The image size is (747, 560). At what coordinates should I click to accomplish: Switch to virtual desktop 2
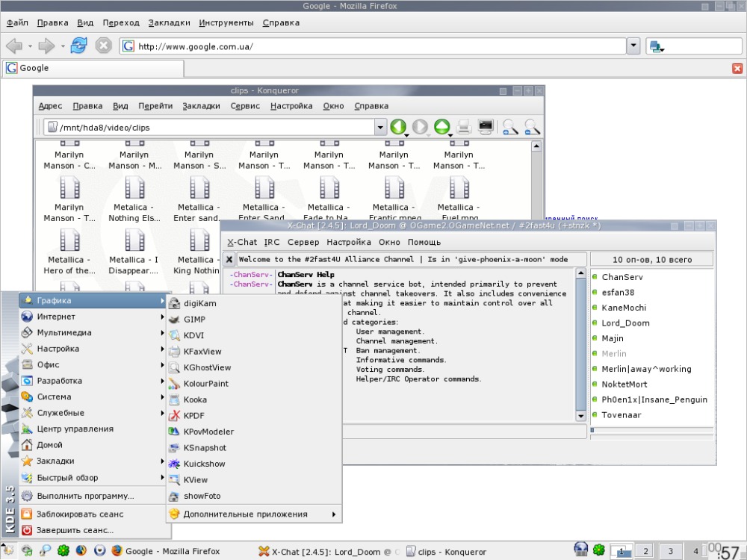pos(645,551)
